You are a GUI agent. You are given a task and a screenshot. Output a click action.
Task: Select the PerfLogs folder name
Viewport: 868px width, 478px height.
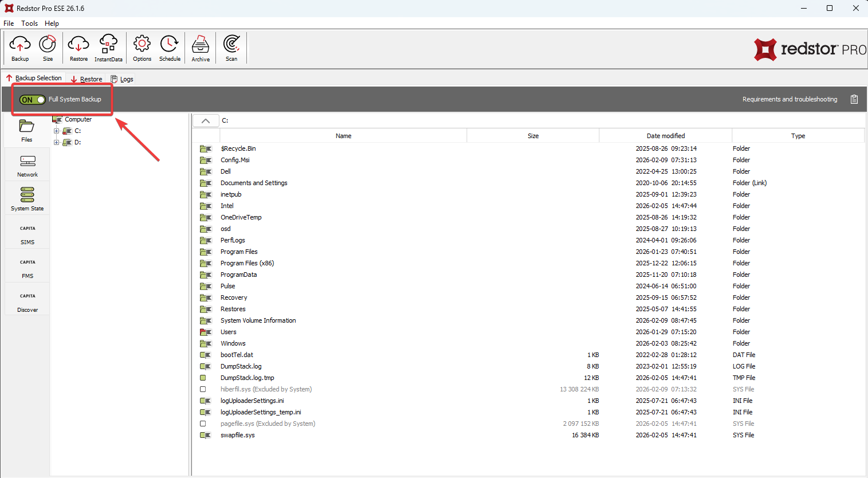[x=233, y=240]
